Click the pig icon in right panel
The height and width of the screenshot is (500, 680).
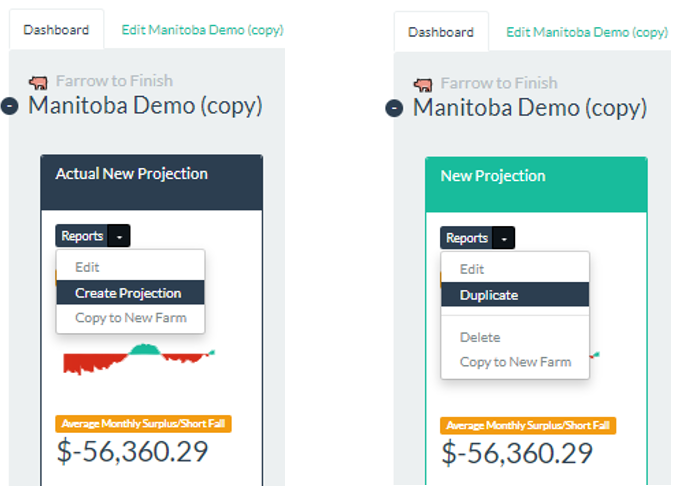tap(423, 84)
